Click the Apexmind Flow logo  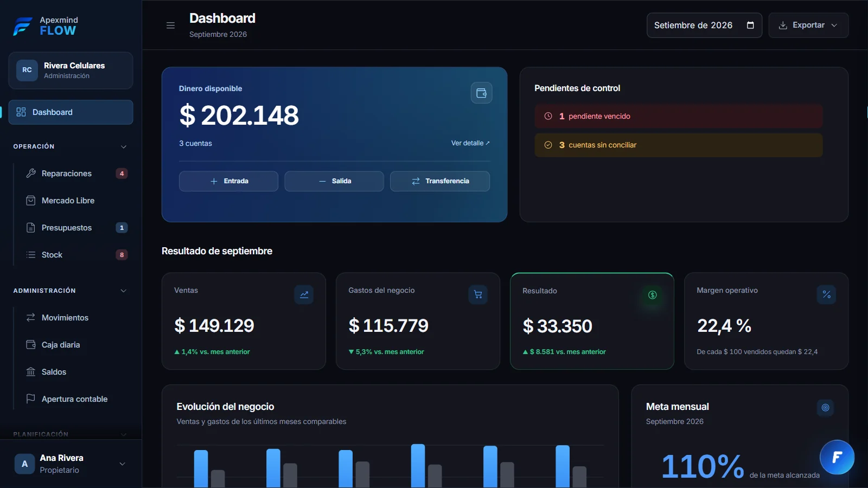(46, 26)
